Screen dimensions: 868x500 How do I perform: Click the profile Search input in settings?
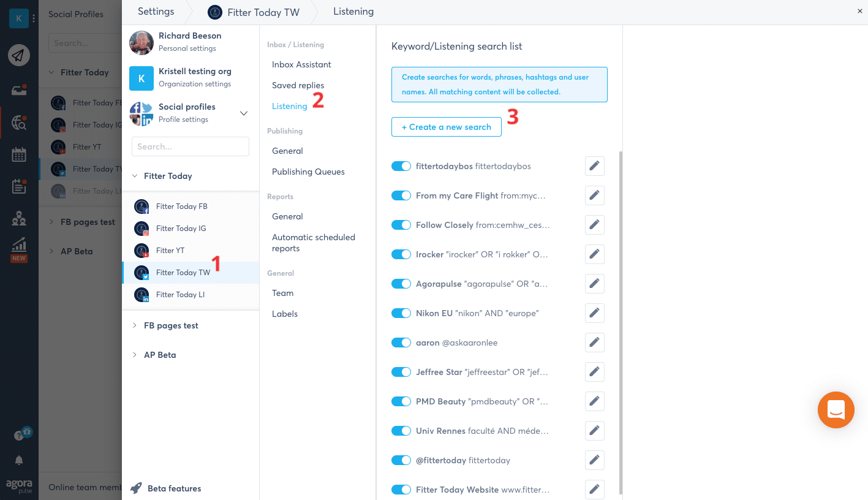[x=191, y=146]
